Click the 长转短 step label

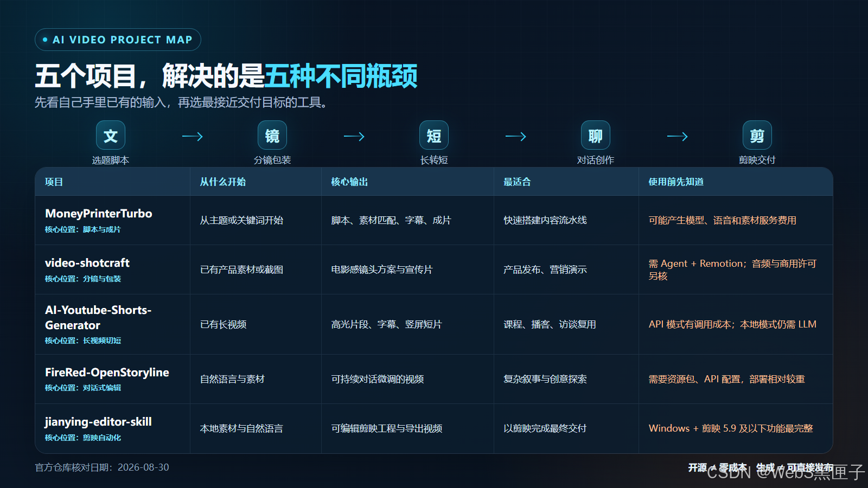click(434, 160)
